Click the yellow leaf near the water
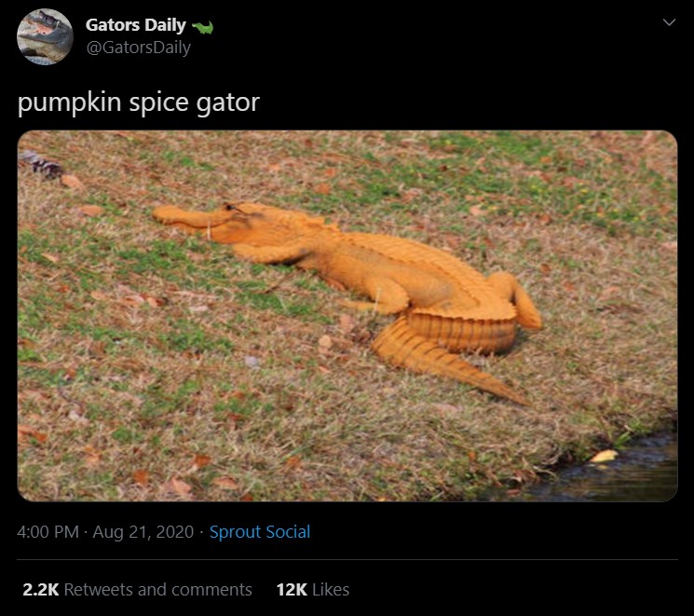694x616 pixels. (604, 456)
